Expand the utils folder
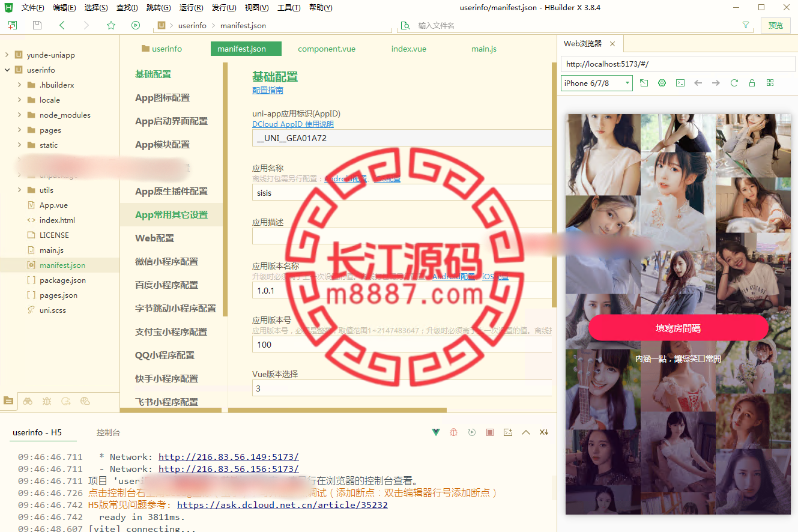This screenshot has width=798, height=532. tap(19, 190)
